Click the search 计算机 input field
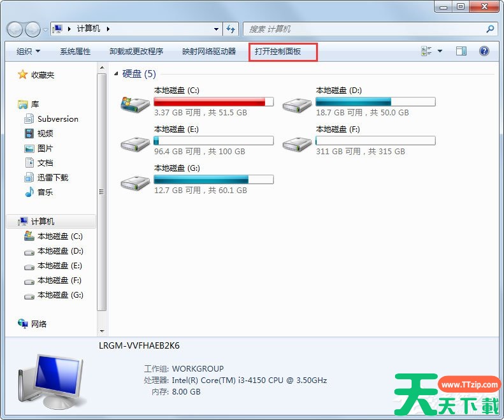 pyautogui.click(x=363, y=29)
